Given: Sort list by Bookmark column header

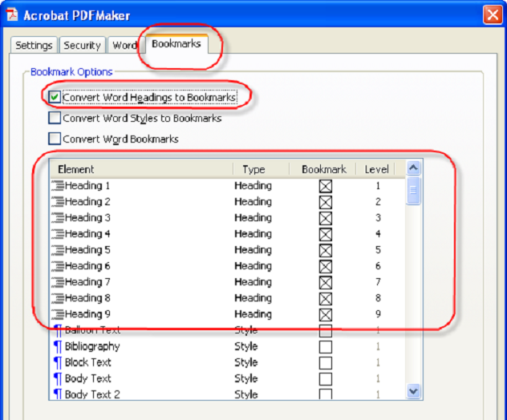Looking at the screenshot, I should click(322, 169).
